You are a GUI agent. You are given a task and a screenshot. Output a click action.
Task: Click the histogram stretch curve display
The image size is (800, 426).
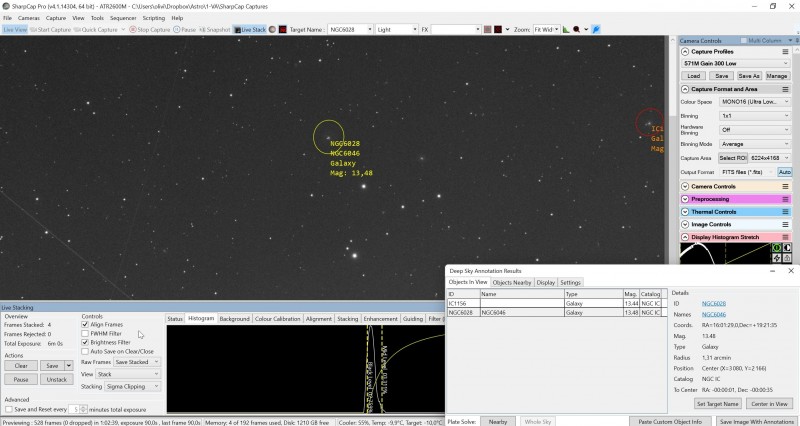[x=725, y=254]
